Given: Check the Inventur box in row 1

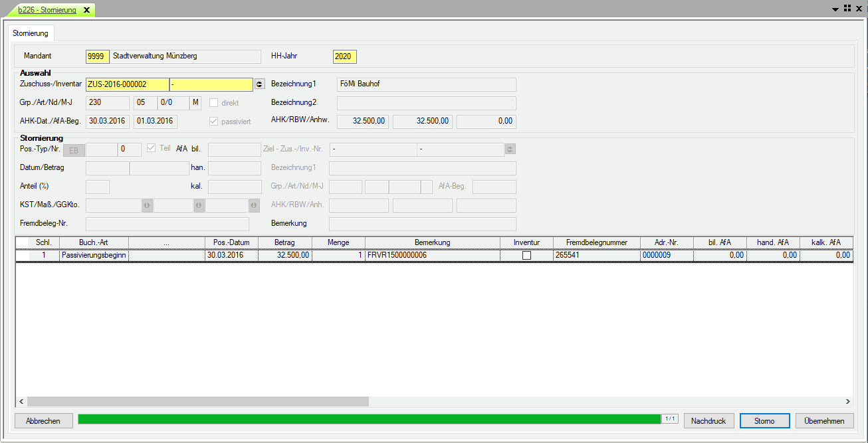Looking at the screenshot, I should [526, 255].
